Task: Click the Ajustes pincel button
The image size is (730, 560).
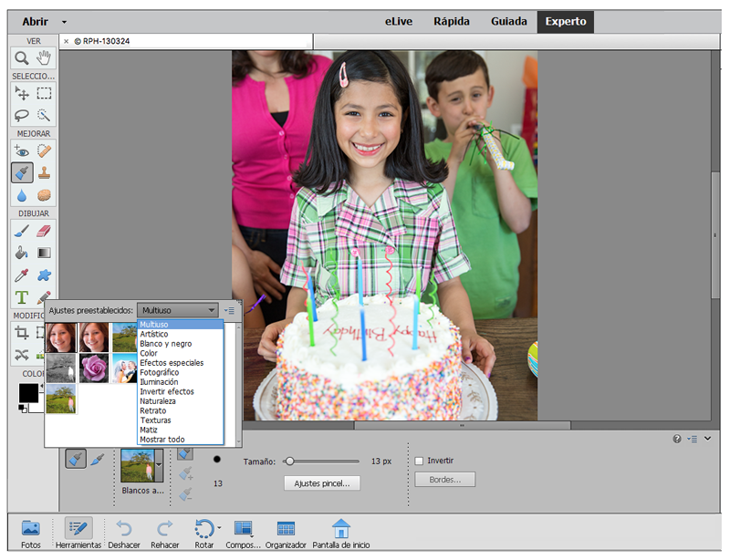Action: (x=322, y=483)
